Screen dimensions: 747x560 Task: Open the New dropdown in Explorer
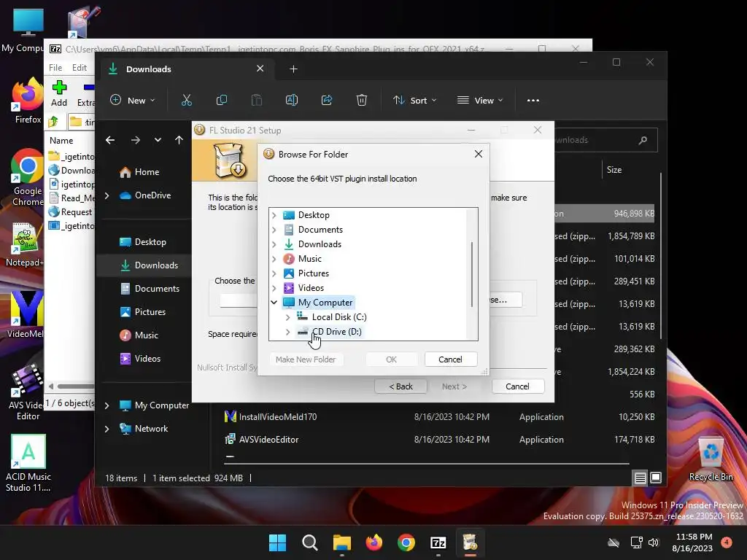coord(133,100)
